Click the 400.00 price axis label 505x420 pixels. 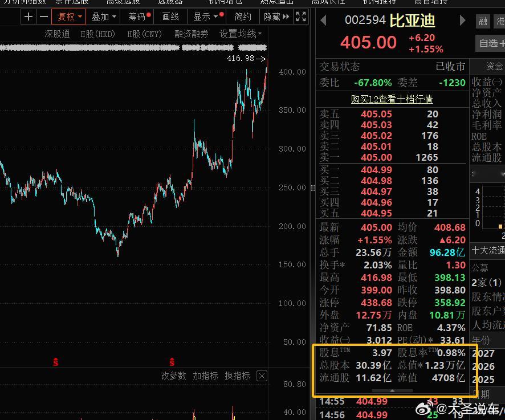click(x=292, y=72)
